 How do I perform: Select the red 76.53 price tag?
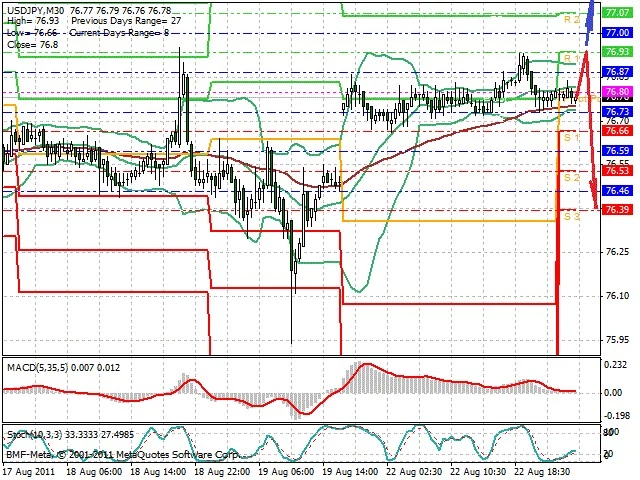click(618, 171)
